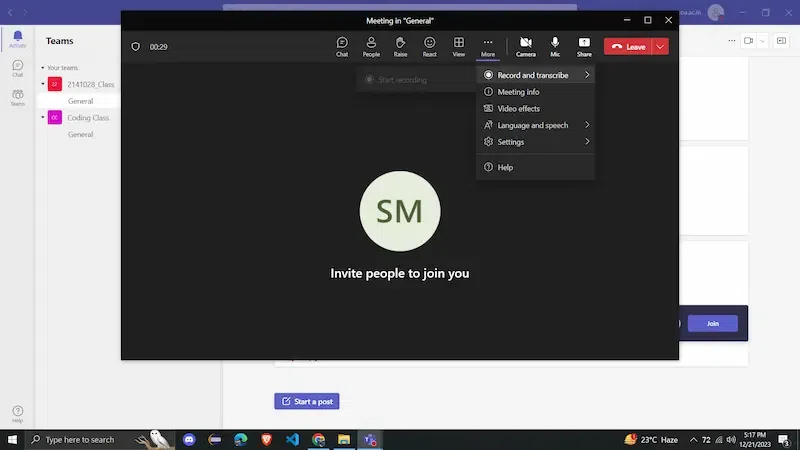Open the clock and date flyout
800x450 pixels.
tap(755, 439)
